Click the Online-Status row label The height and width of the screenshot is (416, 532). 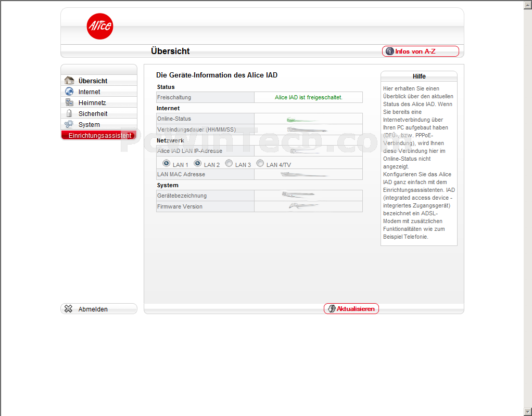(174, 119)
